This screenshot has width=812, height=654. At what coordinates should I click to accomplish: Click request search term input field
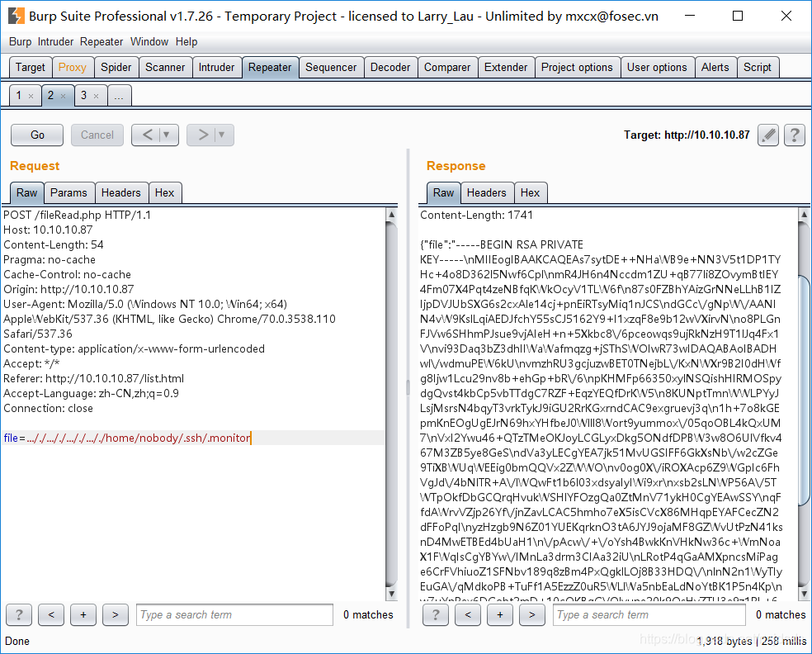234,615
